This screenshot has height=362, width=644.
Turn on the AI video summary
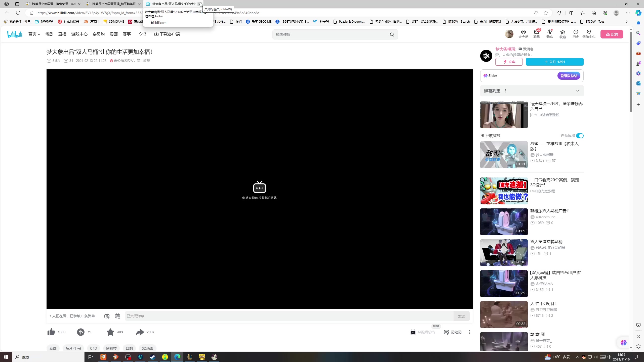(423, 332)
